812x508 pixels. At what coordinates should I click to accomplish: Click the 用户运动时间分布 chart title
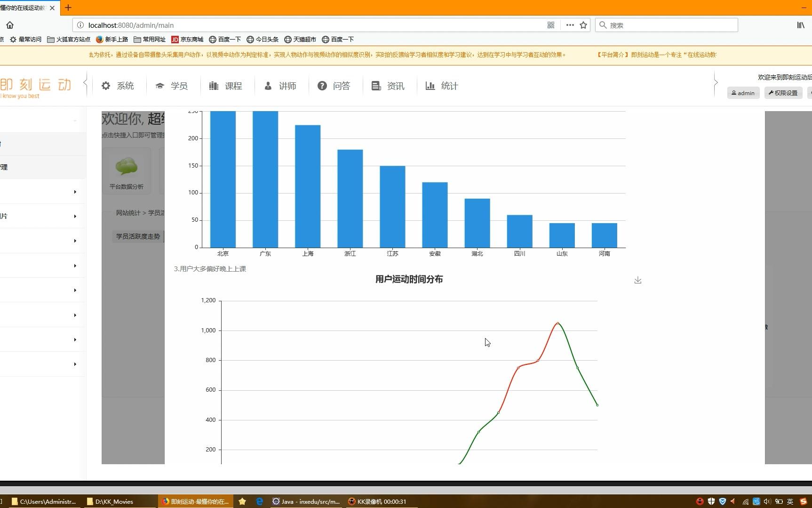(x=409, y=279)
